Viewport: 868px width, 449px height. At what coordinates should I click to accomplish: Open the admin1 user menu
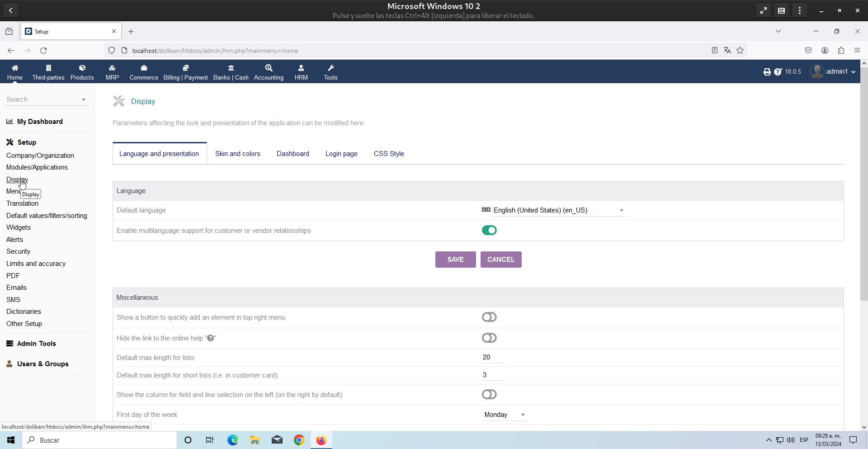833,71
